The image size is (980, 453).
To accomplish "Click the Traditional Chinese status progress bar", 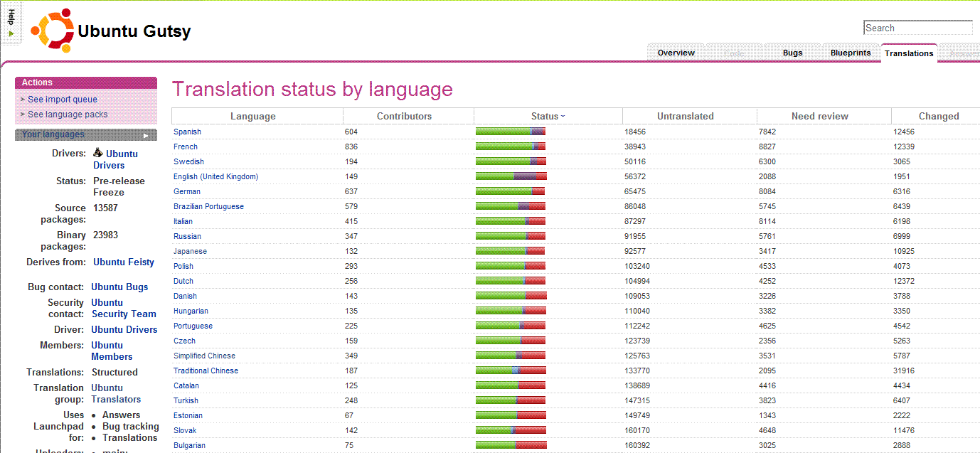I will tap(511, 371).
